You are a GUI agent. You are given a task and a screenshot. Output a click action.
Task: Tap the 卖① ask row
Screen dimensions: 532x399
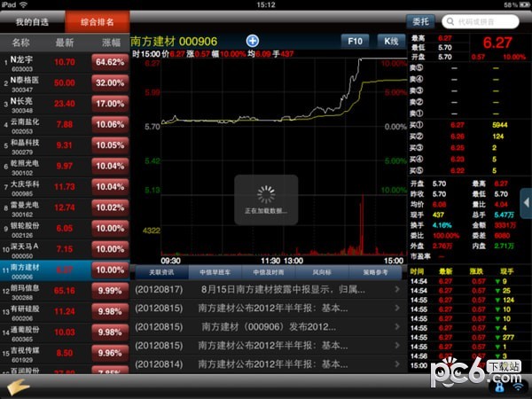pyautogui.click(x=469, y=113)
